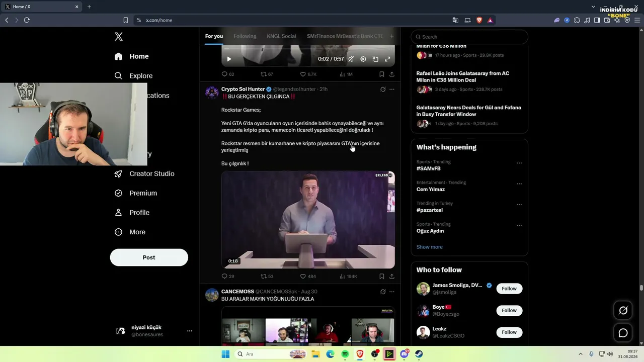Follow Leakz
The image size is (644, 362).
509,332
